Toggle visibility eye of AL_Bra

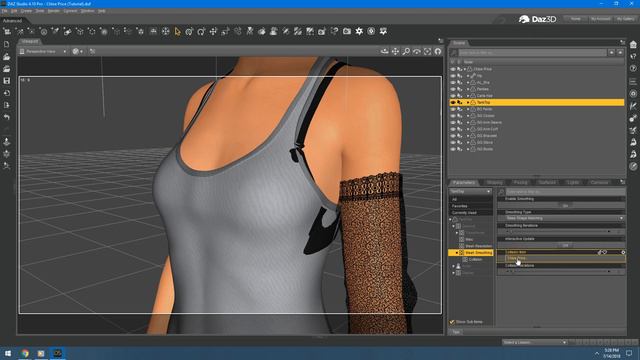pos(453,82)
